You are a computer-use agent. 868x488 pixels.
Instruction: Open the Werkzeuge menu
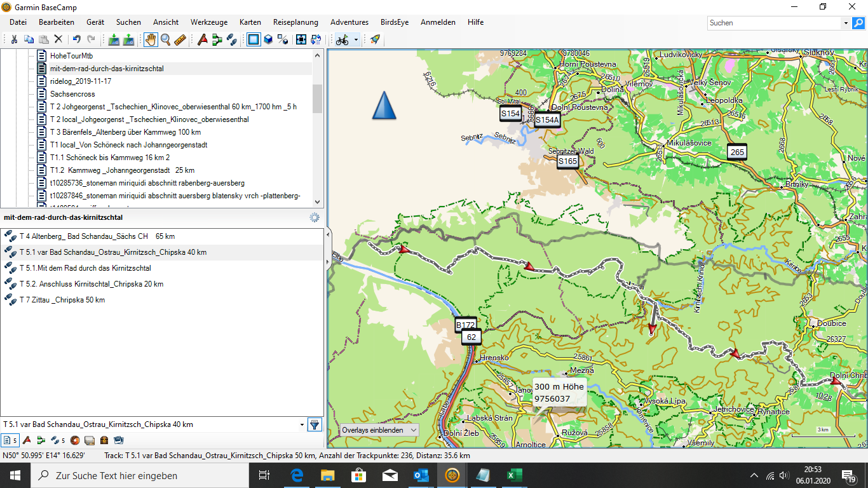pyautogui.click(x=209, y=22)
